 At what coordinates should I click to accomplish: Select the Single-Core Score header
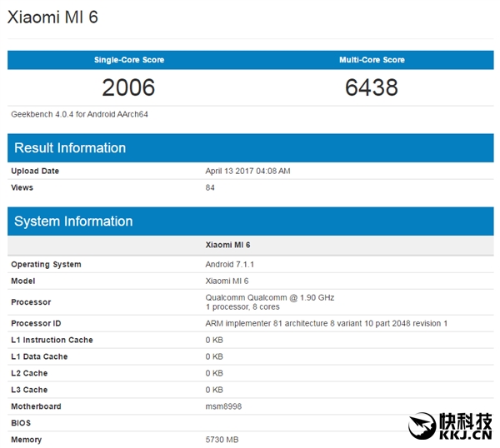(129, 60)
